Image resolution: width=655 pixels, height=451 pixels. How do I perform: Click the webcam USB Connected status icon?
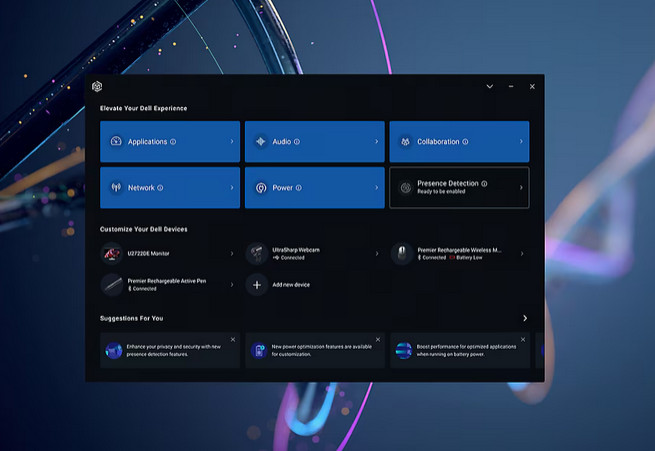(x=276, y=258)
